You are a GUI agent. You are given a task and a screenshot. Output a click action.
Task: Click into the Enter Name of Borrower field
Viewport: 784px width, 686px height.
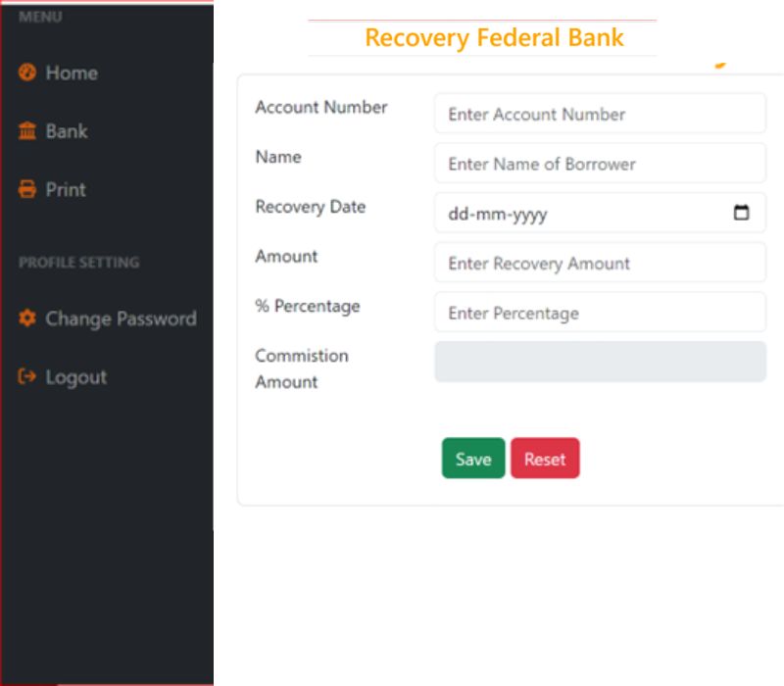tap(600, 164)
